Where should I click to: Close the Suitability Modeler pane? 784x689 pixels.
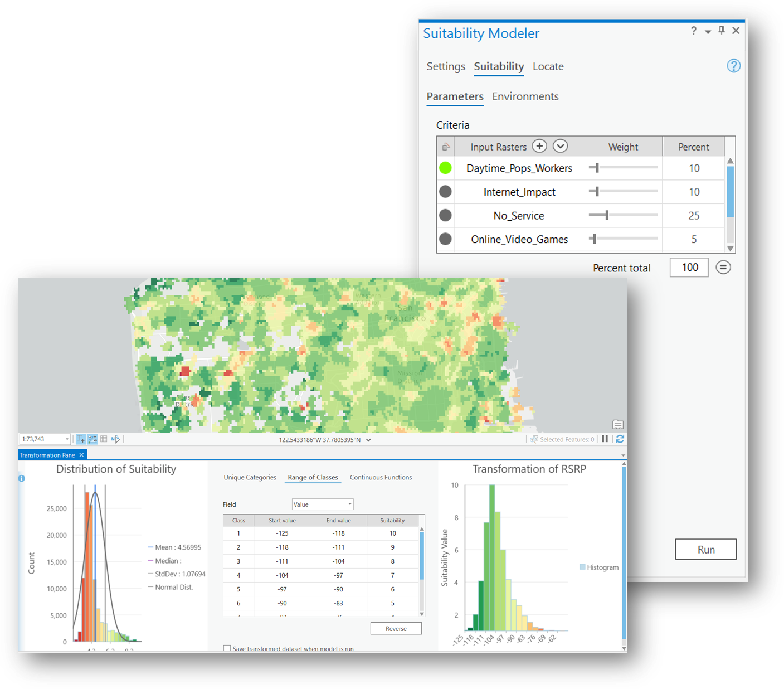point(736,31)
